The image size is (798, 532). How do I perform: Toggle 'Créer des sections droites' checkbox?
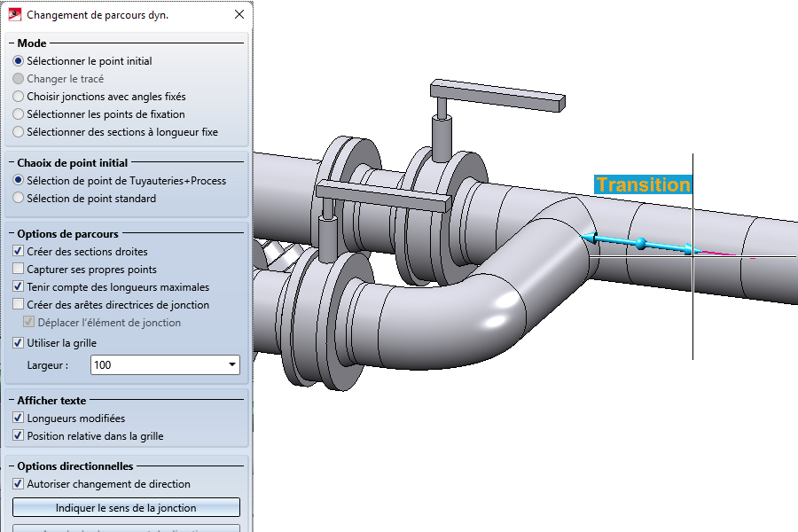[x=19, y=252]
